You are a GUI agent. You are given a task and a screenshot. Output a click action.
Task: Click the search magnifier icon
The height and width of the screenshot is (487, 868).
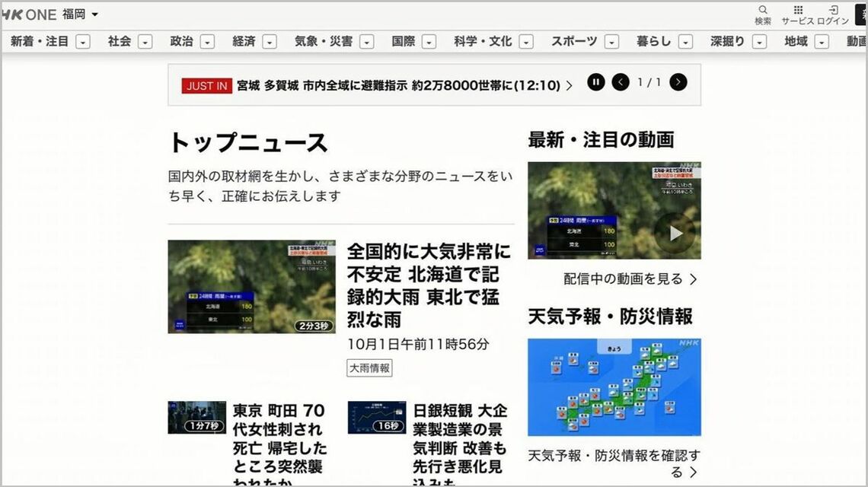pos(763,11)
